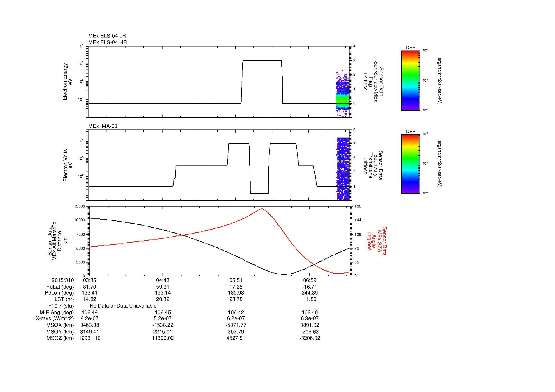Click PdLon value 344.39
The image size is (555, 392).
[x=309, y=293]
